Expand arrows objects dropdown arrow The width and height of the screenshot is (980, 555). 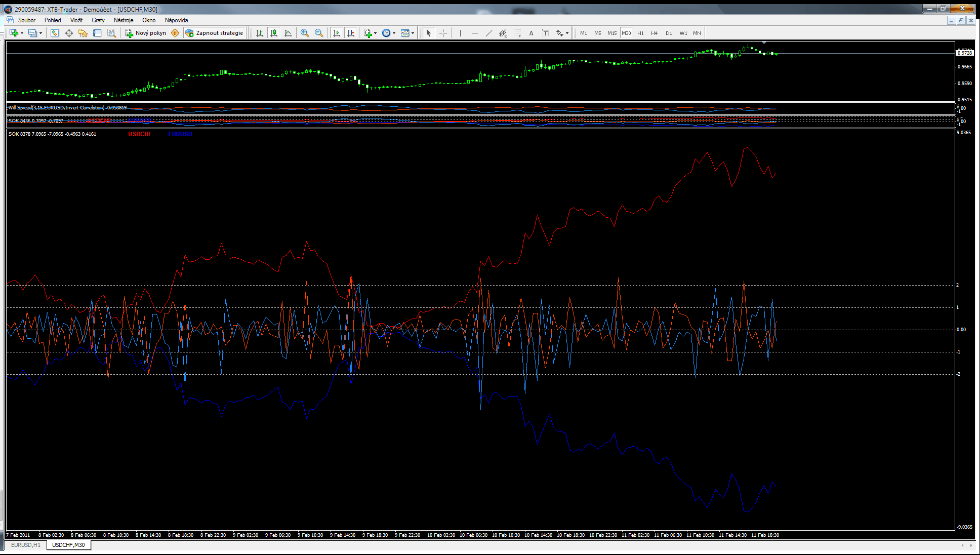(x=567, y=33)
